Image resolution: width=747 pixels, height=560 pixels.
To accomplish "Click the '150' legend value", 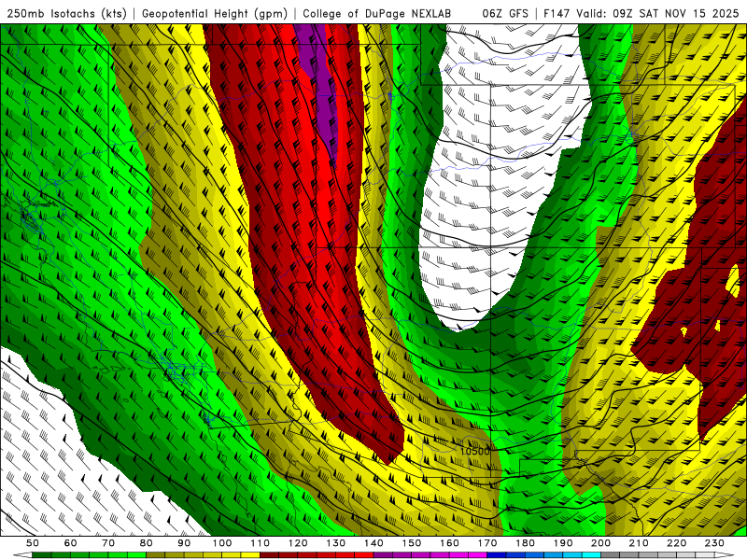I will point(412,543).
